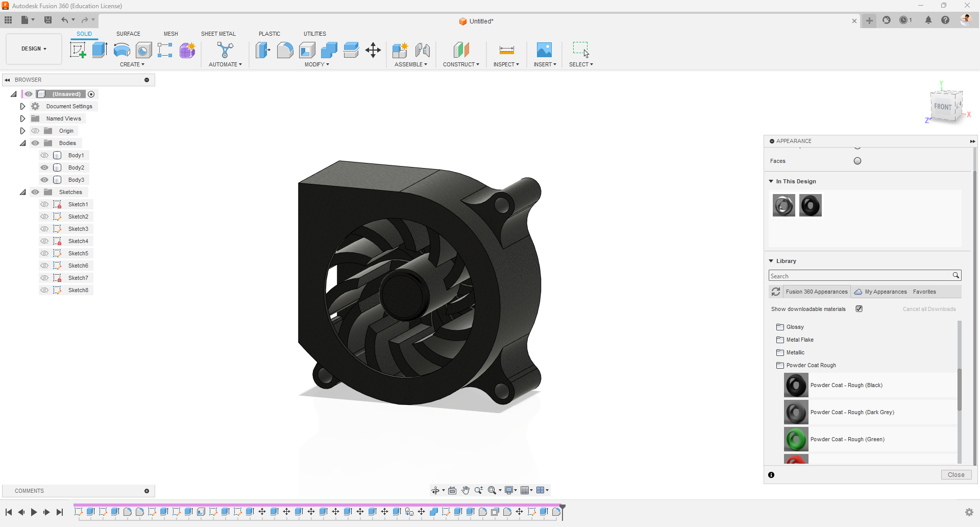
Task: Toggle visibility of Body1
Action: coord(45,155)
